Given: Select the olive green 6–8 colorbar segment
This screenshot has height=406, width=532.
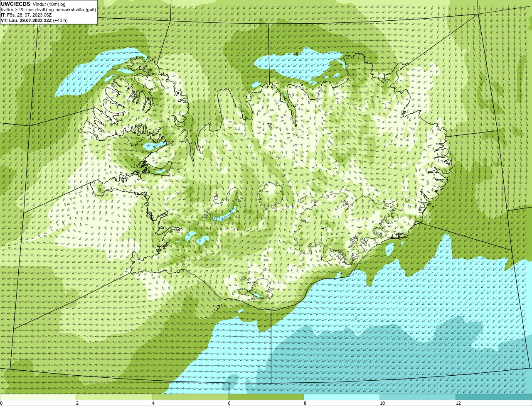Looking at the screenshot, I should (266, 397).
